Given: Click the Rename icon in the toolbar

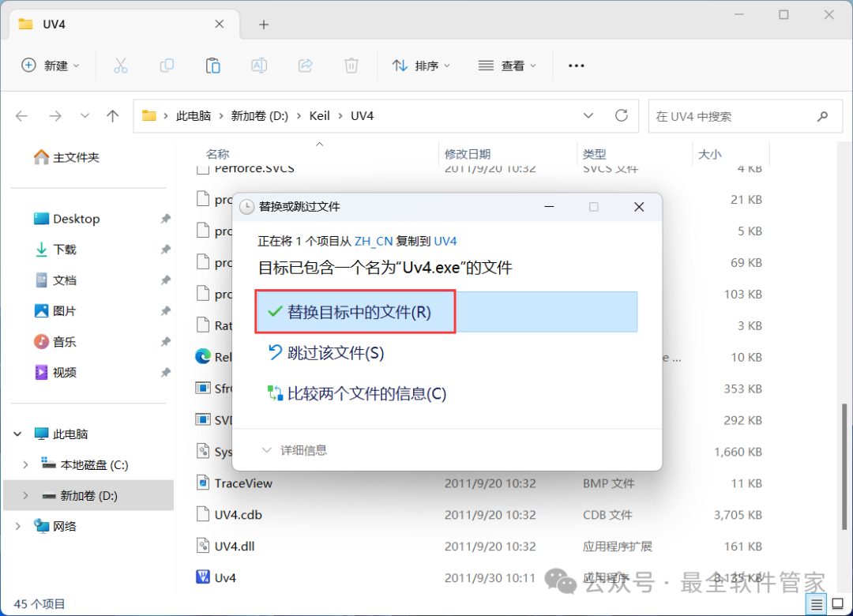Looking at the screenshot, I should click(259, 66).
